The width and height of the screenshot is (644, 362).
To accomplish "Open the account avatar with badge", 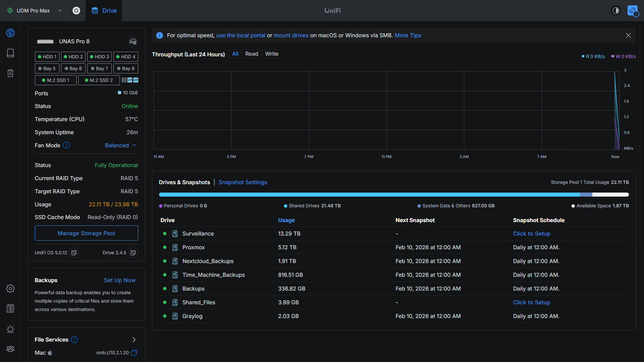I will pos(633,11).
